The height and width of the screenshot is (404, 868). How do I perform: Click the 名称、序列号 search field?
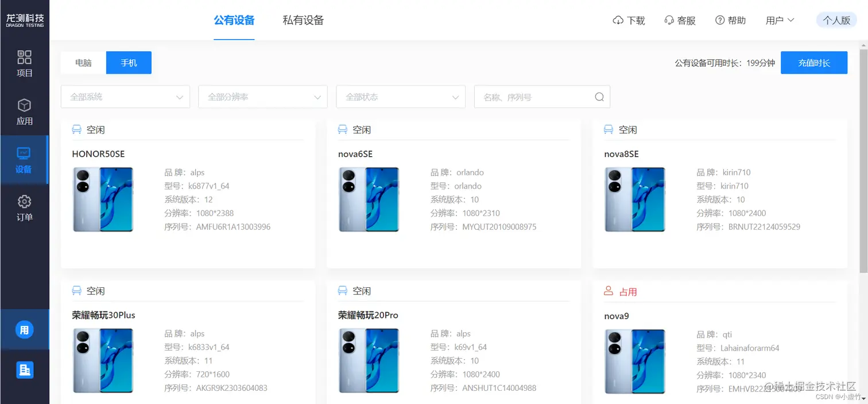point(542,97)
